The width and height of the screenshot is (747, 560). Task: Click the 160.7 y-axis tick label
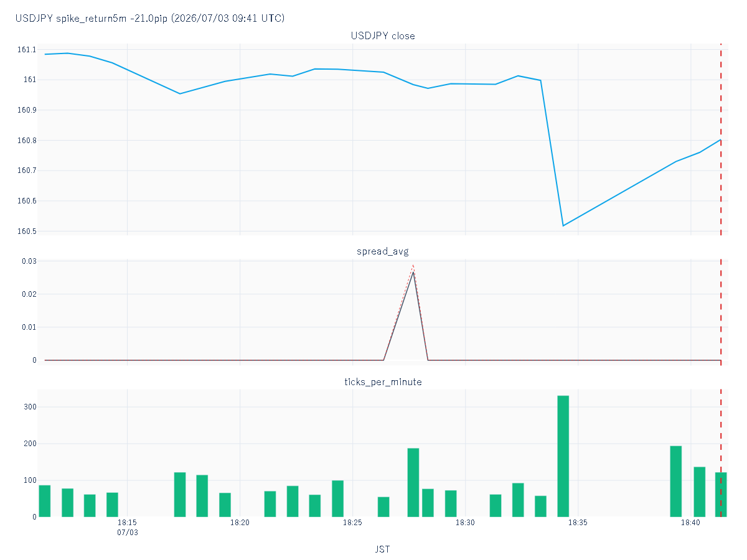point(26,170)
